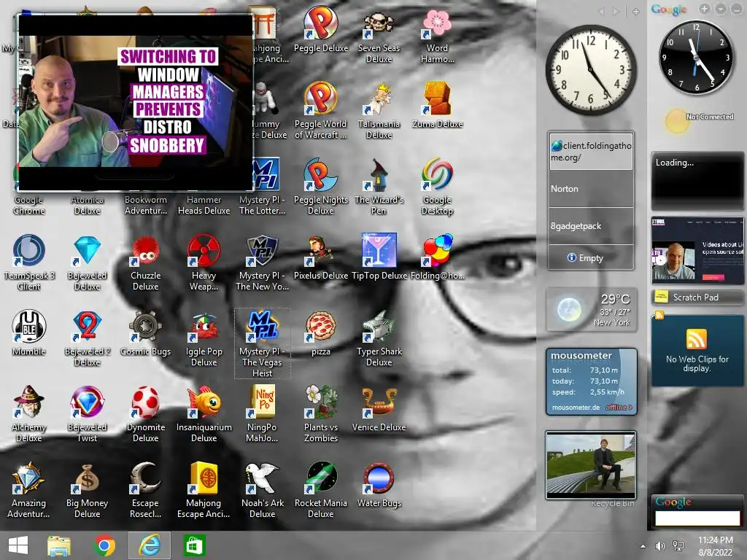
Task: Open the New York weather gadget
Action: (591, 309)
